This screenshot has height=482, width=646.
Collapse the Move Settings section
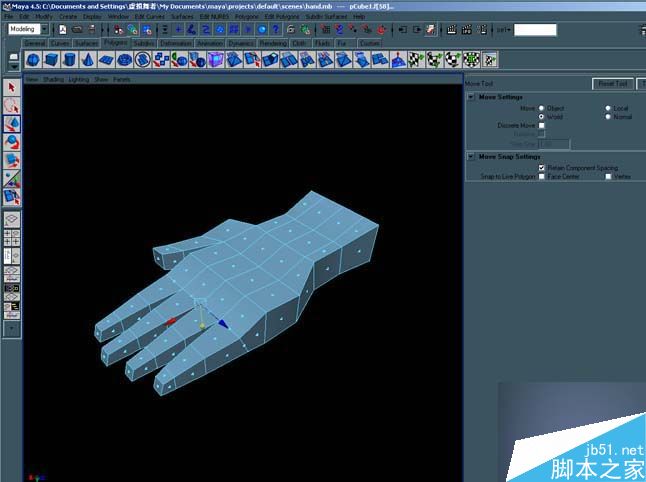click(x=471, y=97)
